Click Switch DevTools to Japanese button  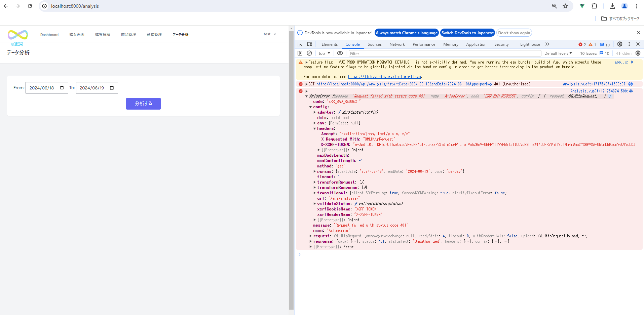(x=467, y=33)
